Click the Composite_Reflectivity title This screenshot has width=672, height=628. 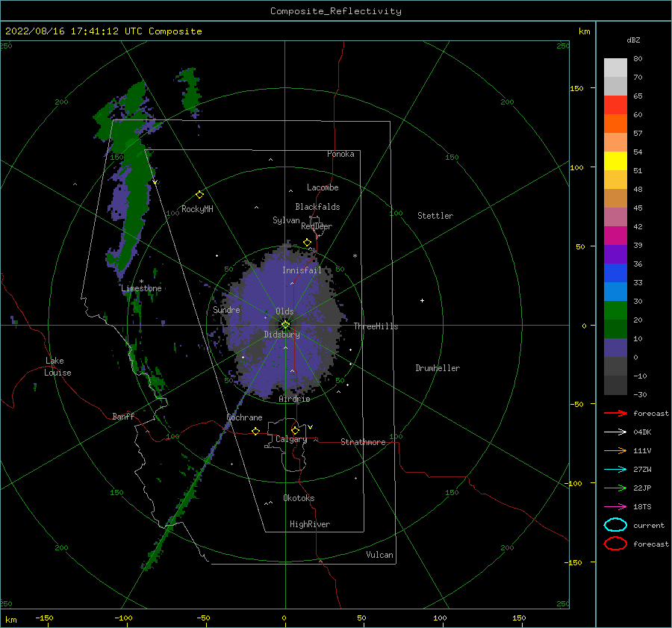coord(336,11)
